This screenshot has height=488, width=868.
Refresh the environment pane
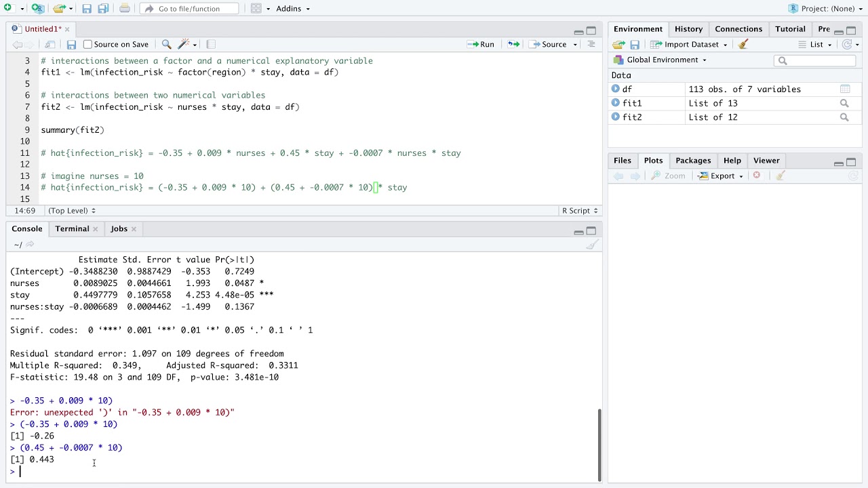pos(846,44)
